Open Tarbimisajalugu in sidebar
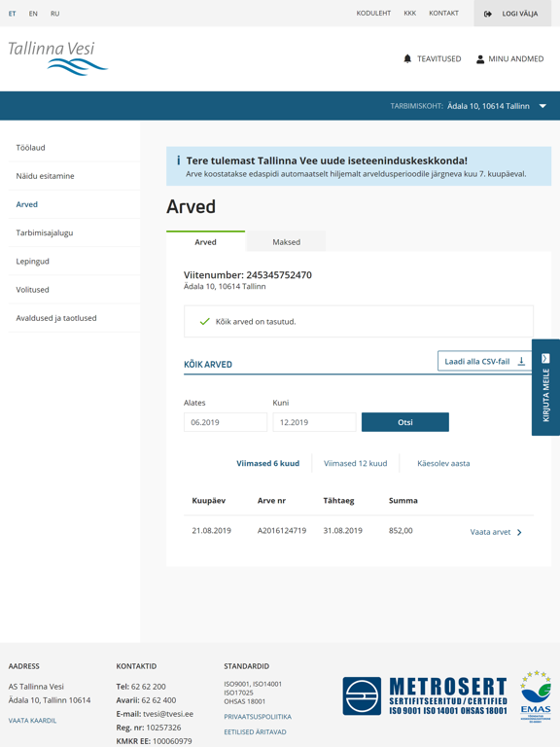The height and width of the screenshot is (747, 560). coord(74,232)
